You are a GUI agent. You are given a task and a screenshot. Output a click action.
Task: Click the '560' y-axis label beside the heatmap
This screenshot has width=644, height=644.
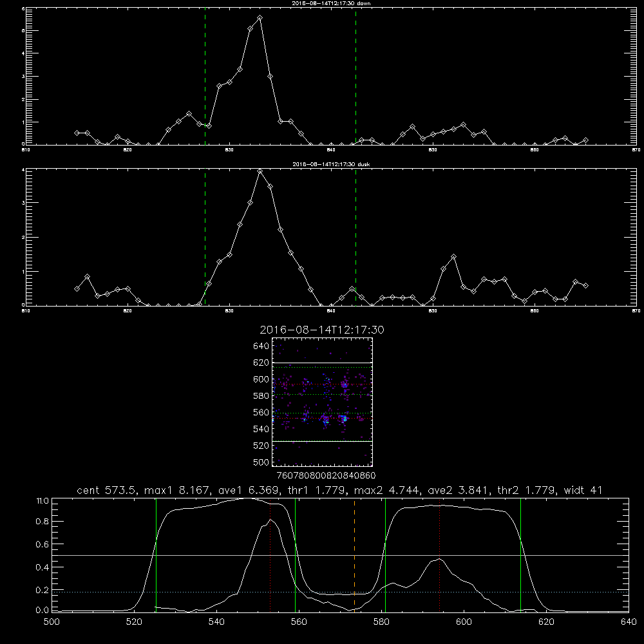[261, 412]
